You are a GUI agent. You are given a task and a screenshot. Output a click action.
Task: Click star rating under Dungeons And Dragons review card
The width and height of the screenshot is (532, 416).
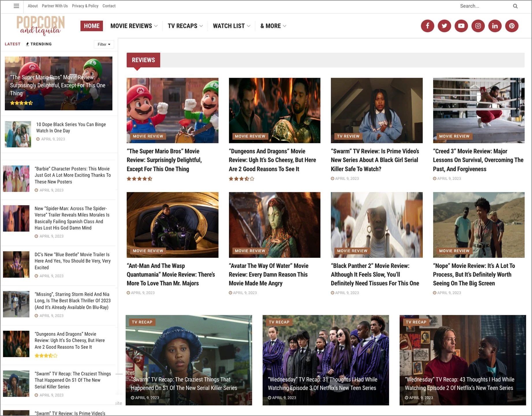[x=242, y=179]
